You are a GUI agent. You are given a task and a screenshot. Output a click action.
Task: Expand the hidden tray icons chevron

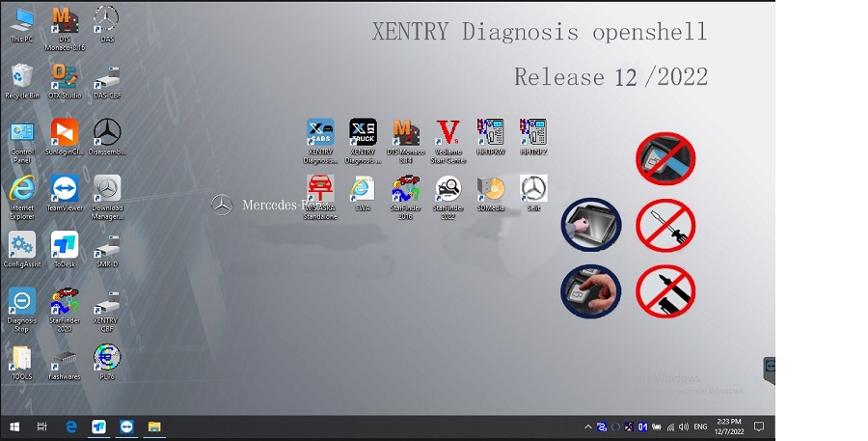[588, 427]
